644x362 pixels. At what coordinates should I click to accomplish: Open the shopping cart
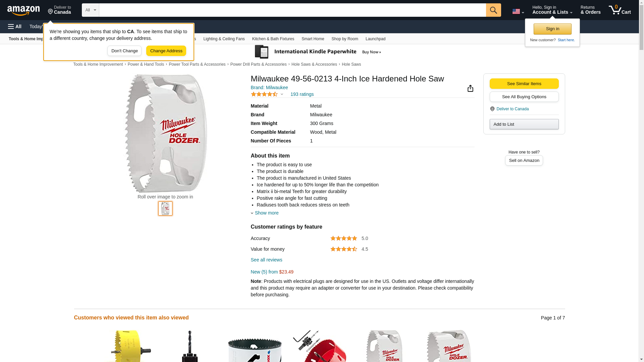tap(620, 10)
